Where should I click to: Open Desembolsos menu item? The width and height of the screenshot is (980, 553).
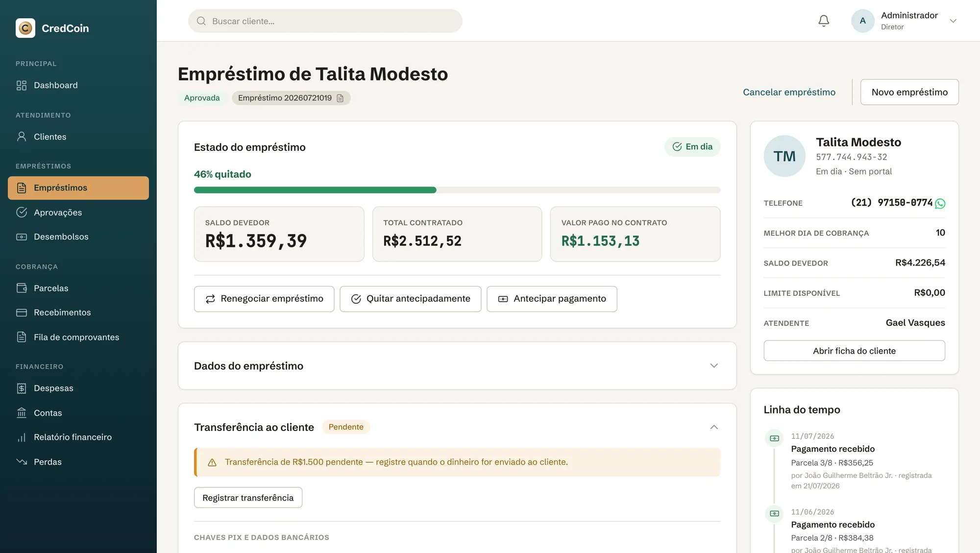(x=78, y=237)
